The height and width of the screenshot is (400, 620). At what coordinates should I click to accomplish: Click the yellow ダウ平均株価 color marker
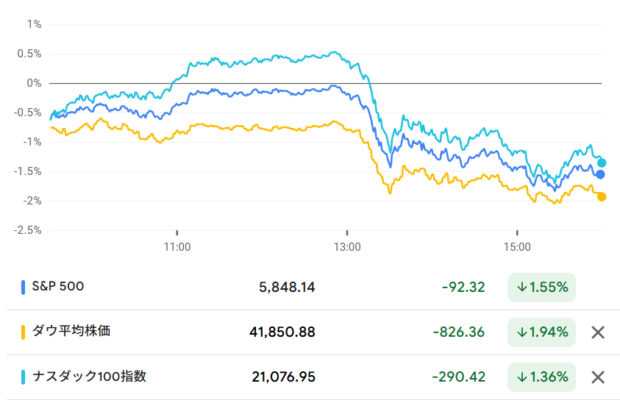23,332
